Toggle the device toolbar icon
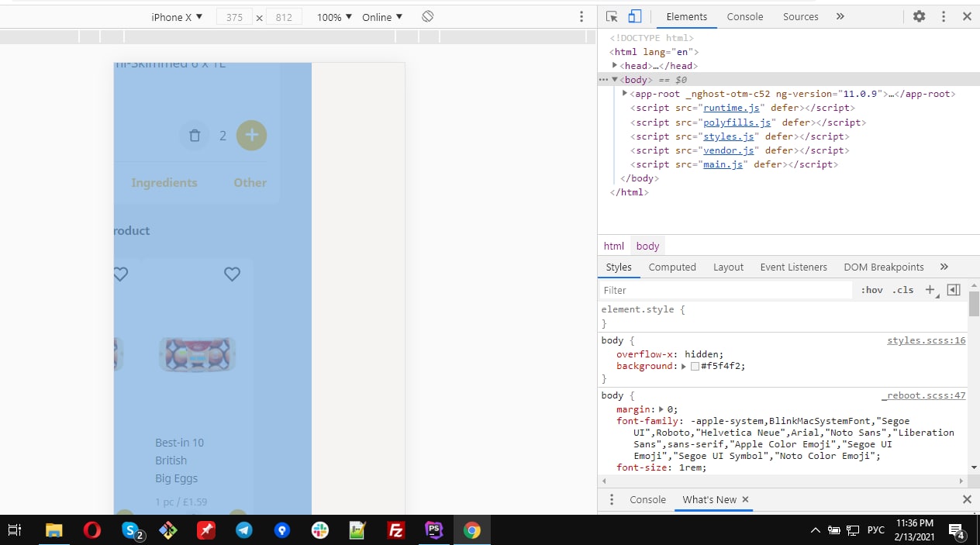The width and height of the screenshot is (980, 545). coord(634,16)
